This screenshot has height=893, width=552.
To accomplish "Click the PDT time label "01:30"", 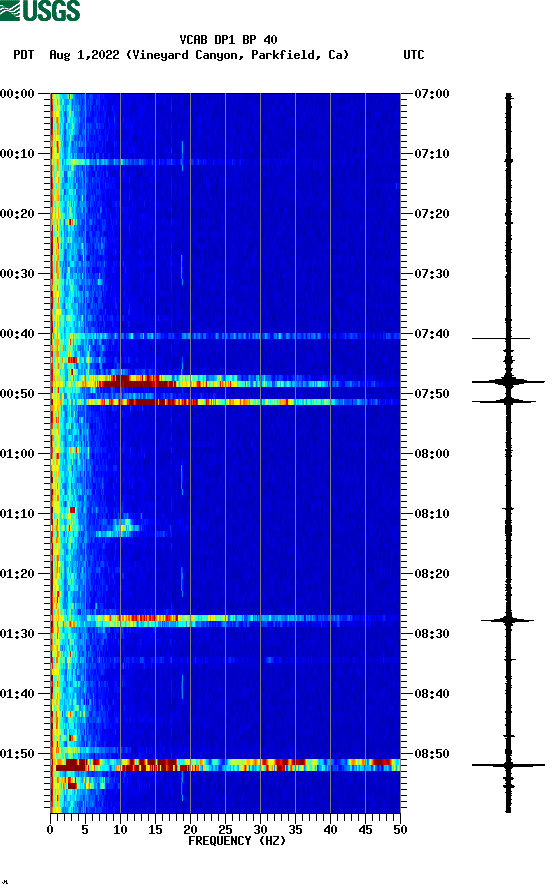I will click(x=17, y=634).
